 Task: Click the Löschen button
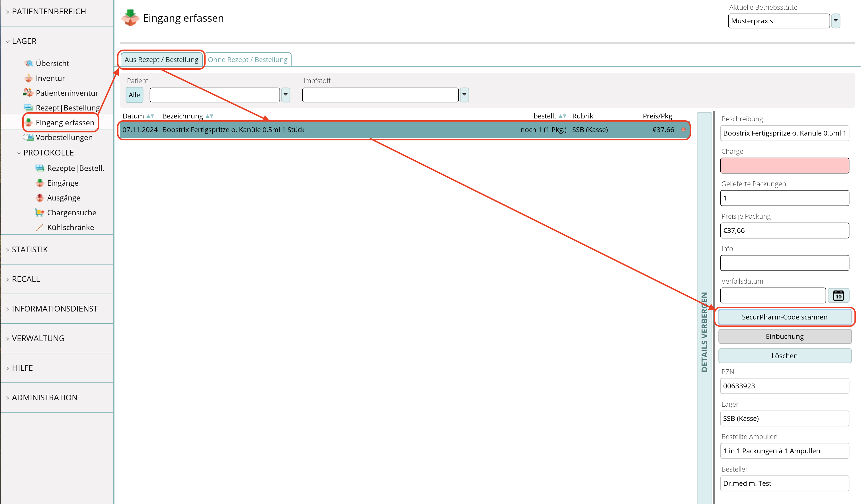(x=784, y=356)
